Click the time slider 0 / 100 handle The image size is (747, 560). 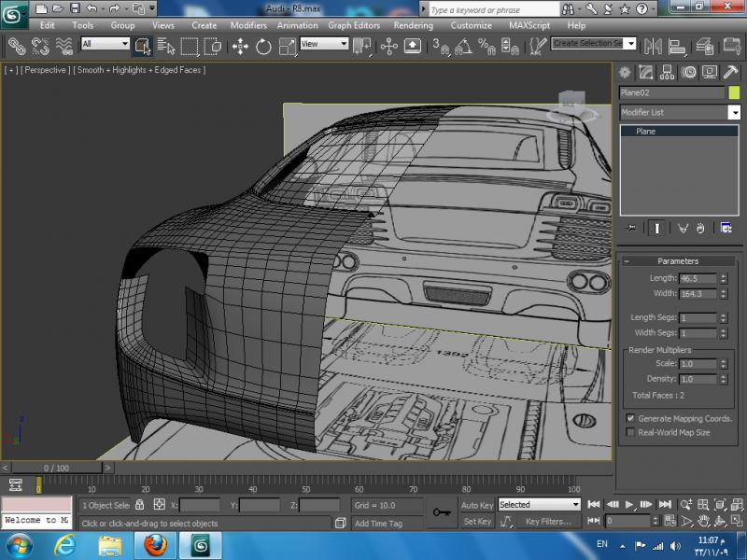57,469
